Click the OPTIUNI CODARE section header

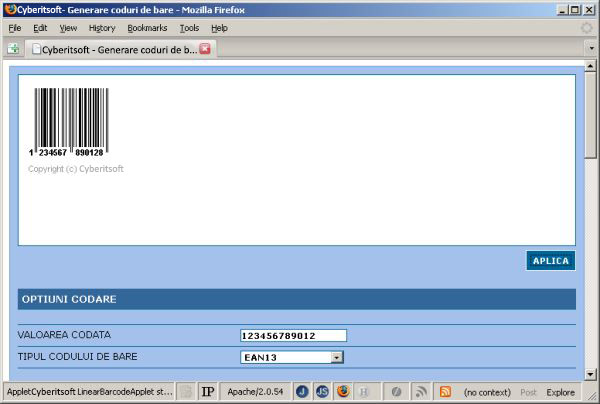tap(297, 299)
